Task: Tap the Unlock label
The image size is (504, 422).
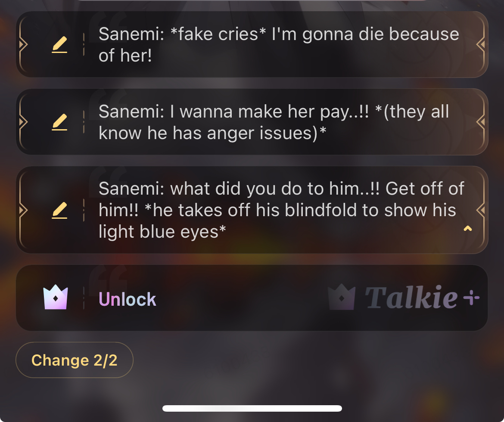Action: click(127, 299)
